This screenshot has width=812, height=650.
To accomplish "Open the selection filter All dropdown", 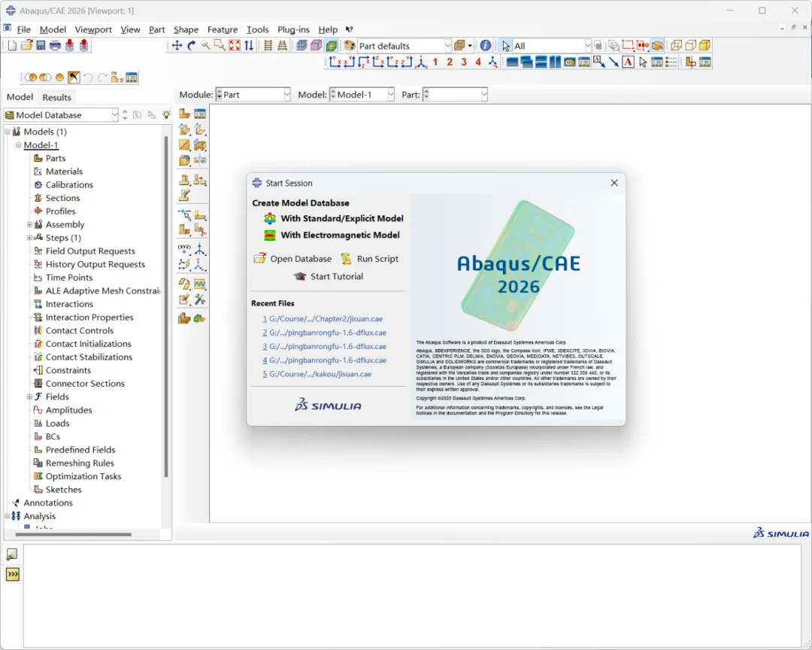I will coord(552,46).
